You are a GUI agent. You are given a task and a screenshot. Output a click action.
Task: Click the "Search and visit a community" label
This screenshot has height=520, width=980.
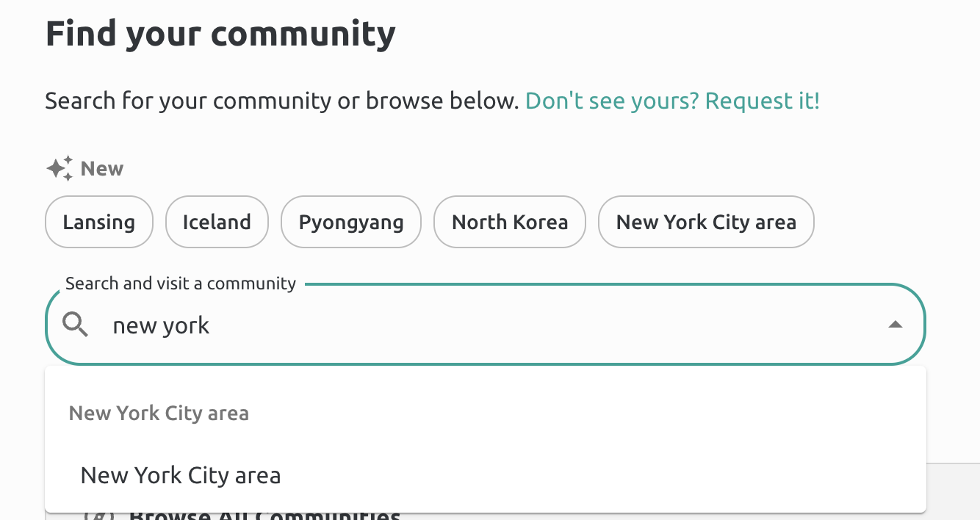click(180, 283)
